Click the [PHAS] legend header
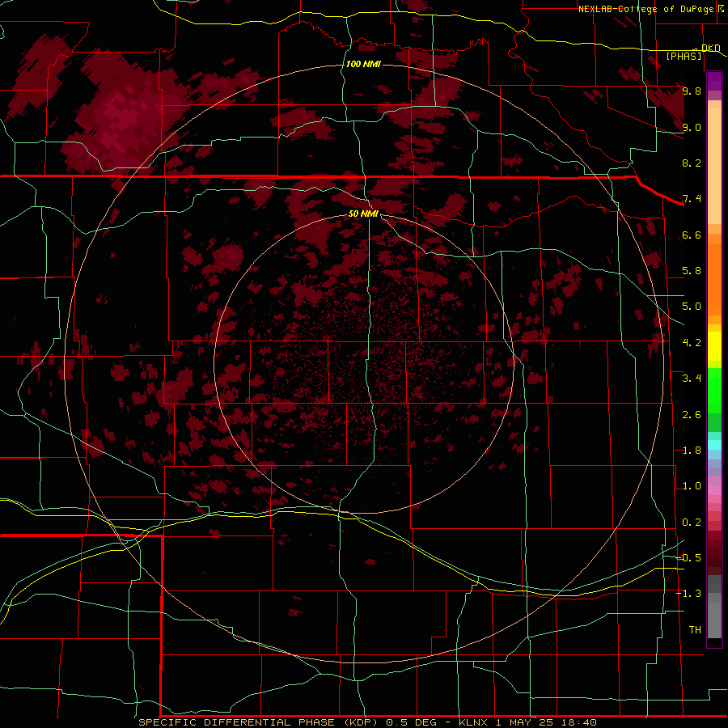The height and width of the screenshot is (728, 728). pos(684,57)
